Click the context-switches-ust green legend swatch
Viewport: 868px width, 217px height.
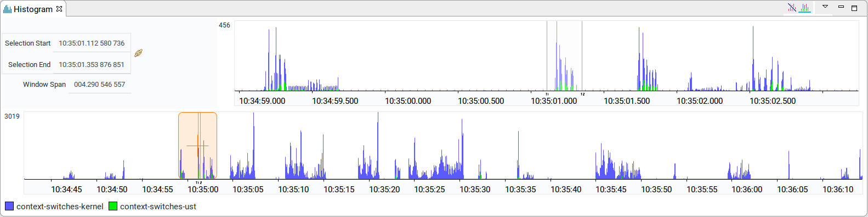coord(113,207)
